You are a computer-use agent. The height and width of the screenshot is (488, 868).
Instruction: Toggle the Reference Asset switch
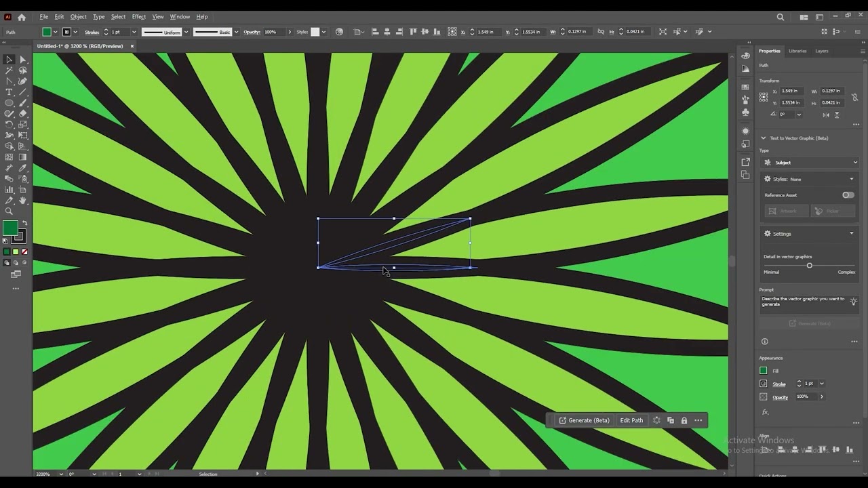tap(848, 195)
